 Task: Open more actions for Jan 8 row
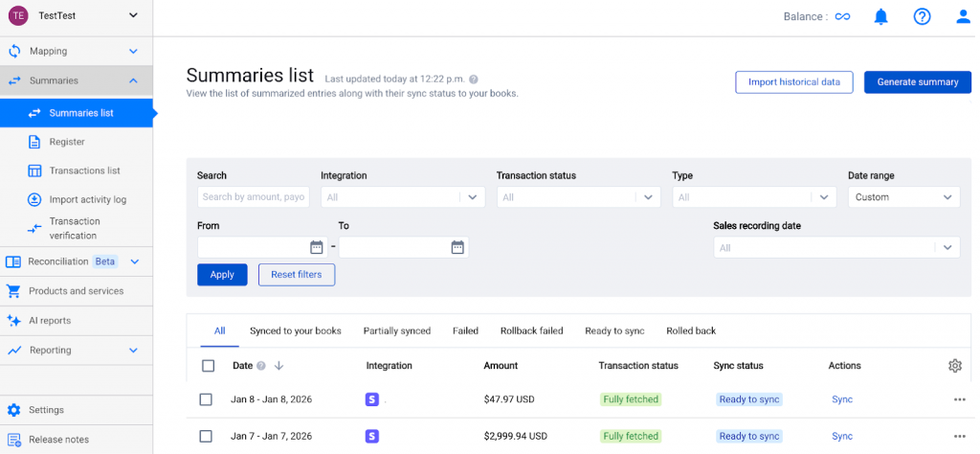(x=959, y=399)
